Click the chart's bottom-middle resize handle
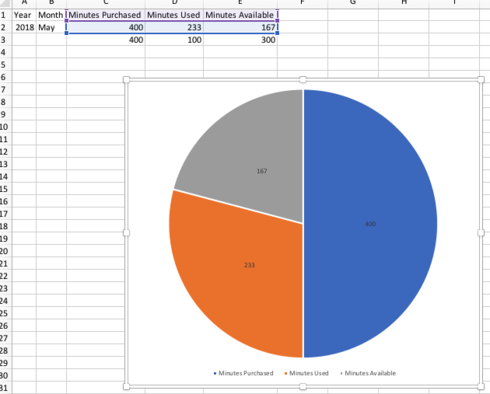The height and width of the screenshot is (394, 490). (303, 386)
